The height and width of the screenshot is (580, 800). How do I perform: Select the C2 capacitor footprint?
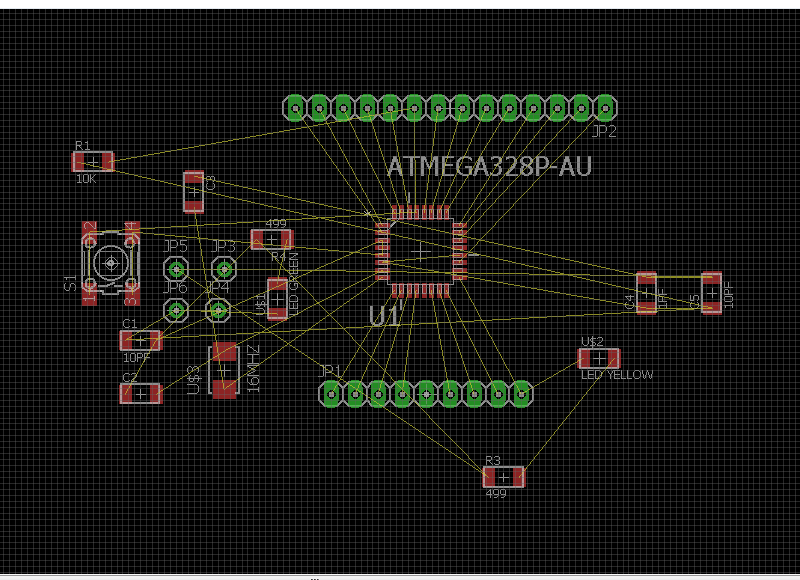tap(141, 394)
